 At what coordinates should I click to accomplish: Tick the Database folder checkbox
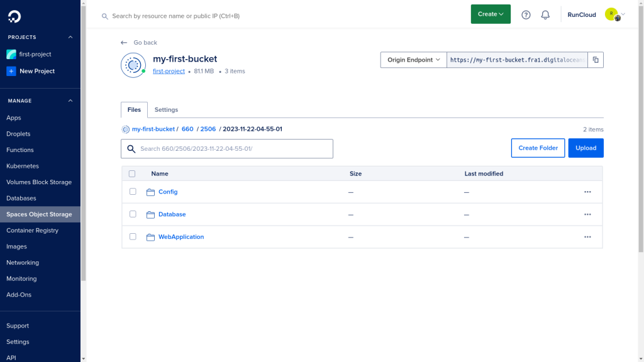(x=133, y=214)
